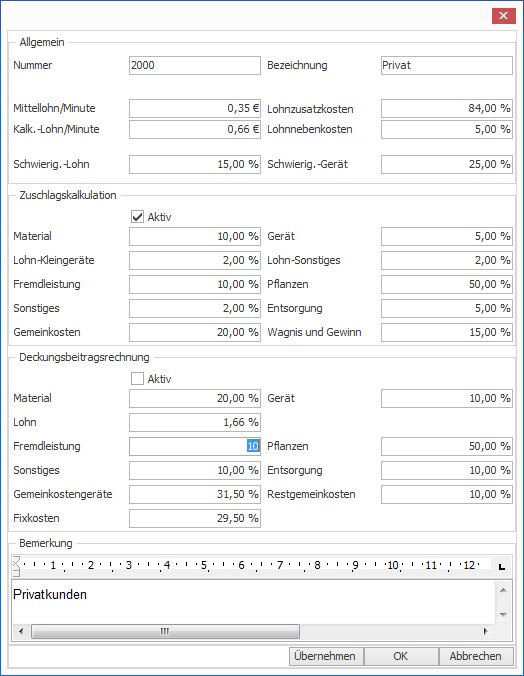Viewport: 524px width, 676px height.
Task: Click horizontal scrollbar left arrow
Action: point(21,632)
